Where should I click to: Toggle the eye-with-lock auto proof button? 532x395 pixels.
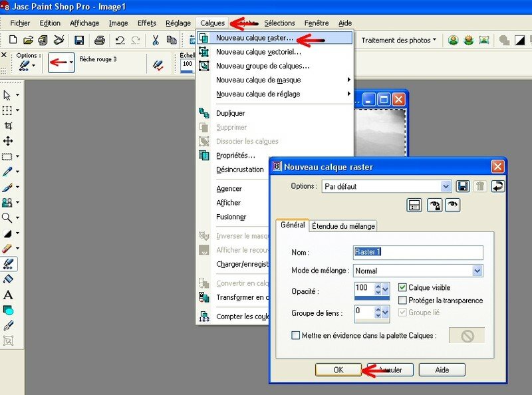pyautogui.click(x=434, y=205)
